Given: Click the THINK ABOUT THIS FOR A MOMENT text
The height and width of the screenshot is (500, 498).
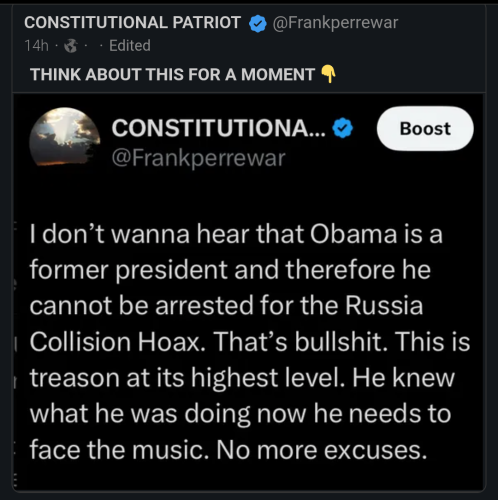Looking at the screenshot, I should tap(172, 74).
